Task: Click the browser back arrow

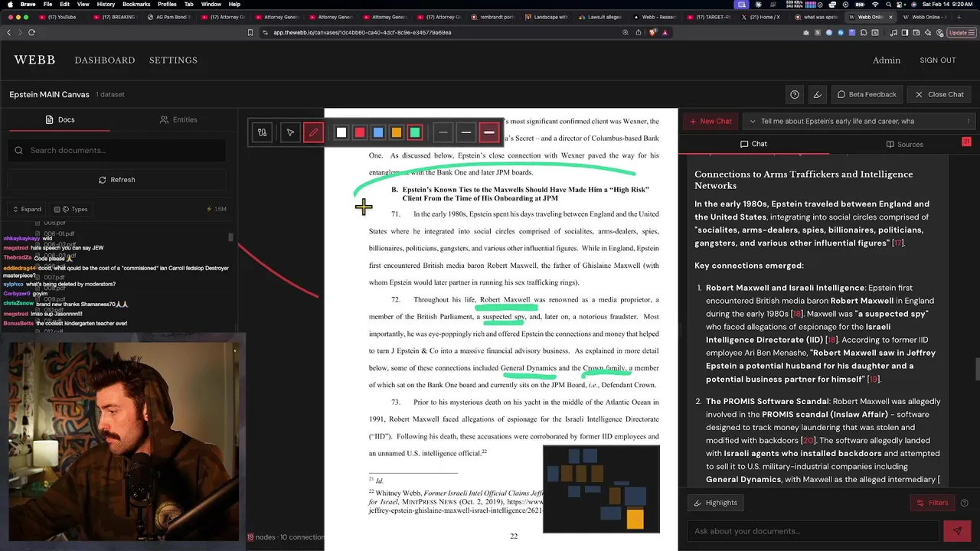Action: (x=8, y=32)
